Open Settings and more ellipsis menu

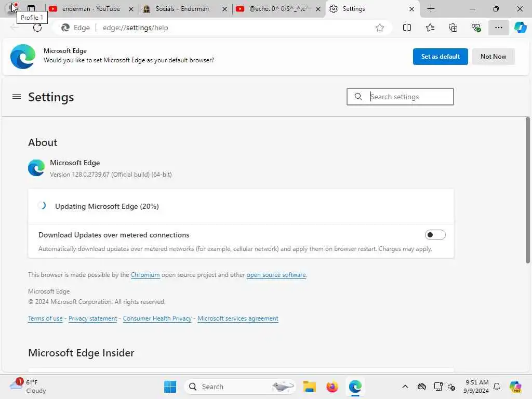point(498,28)
